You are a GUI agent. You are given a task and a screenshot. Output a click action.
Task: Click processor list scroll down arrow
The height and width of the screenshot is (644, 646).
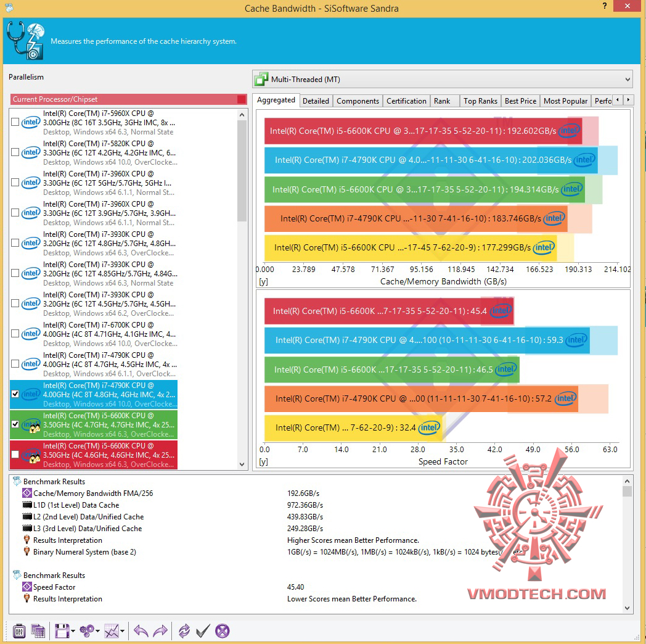point(242,464)
